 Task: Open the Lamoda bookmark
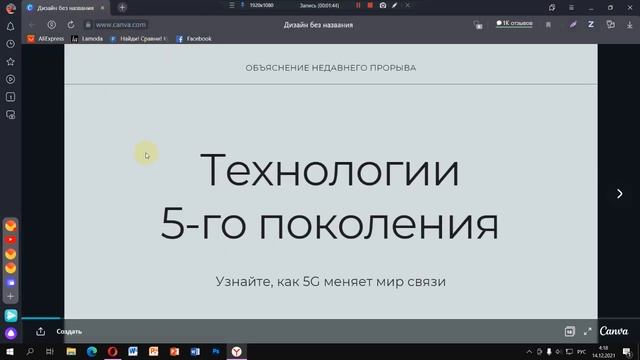tap(87, 39)
